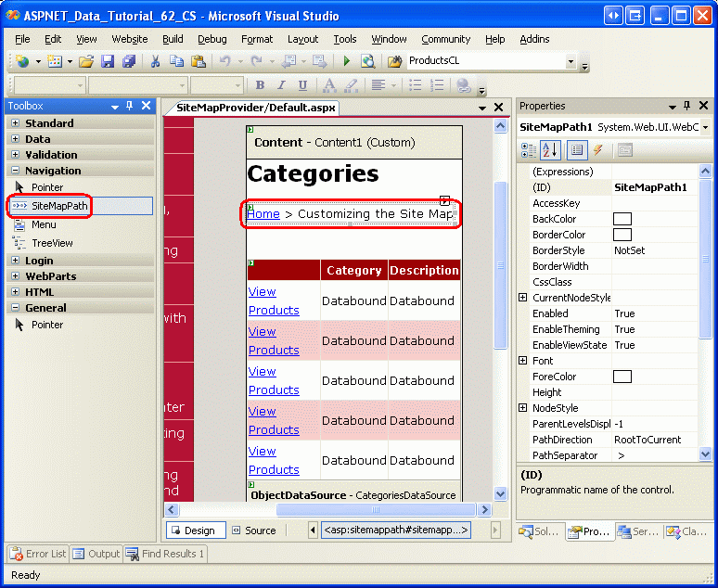The image size is (718, 588).
Task: Open the Website menu
Action: pos(129,39)
